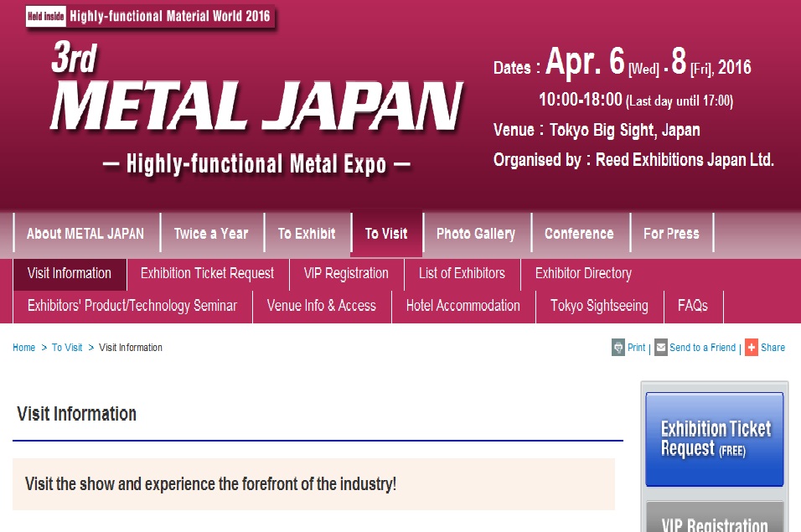Follow the Home breadcrumb link
801x532 pixels.
24,348
